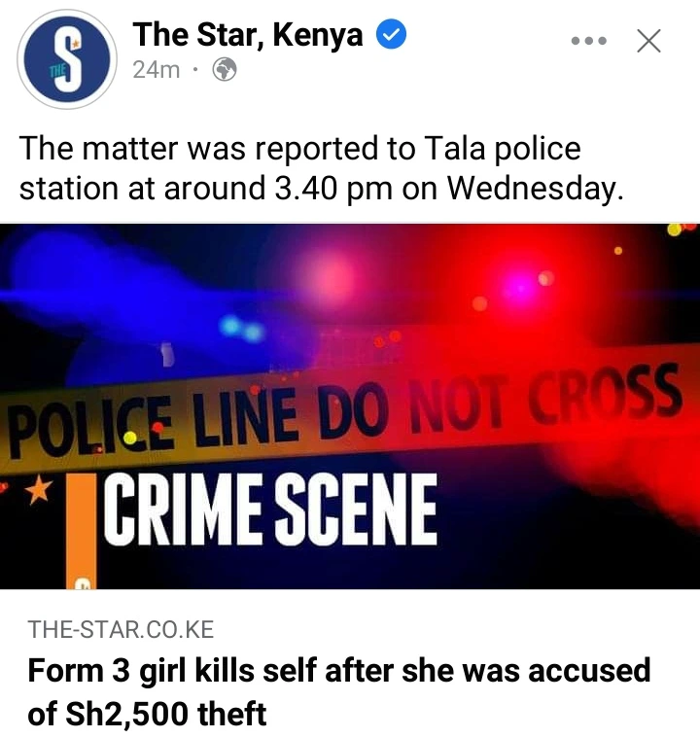Click the blue verified badge
The height and width of the screenshot is (738, 700).
point(391,35)
